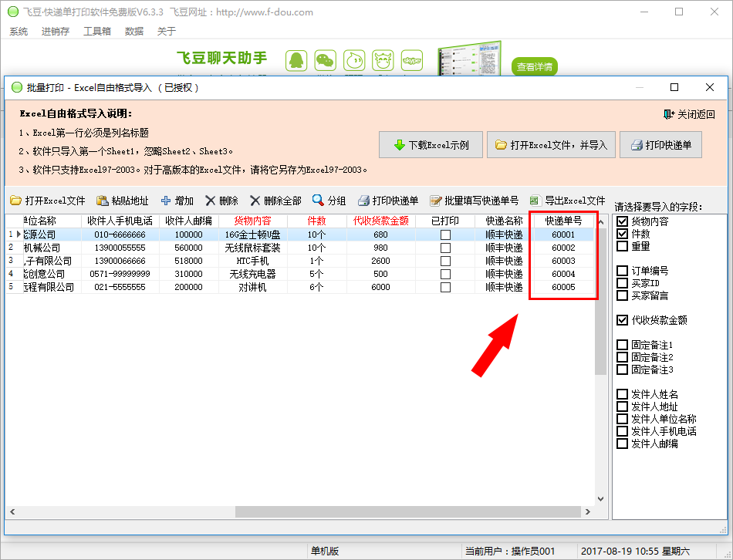Check the 固定备注1 checkbox
The width and height of the screenshot is (733, 560).
(x=622, y=345)
